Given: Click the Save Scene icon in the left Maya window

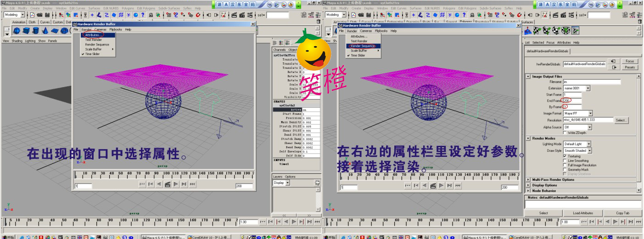Looking at the screenshot, I should (x=48, y=15).
